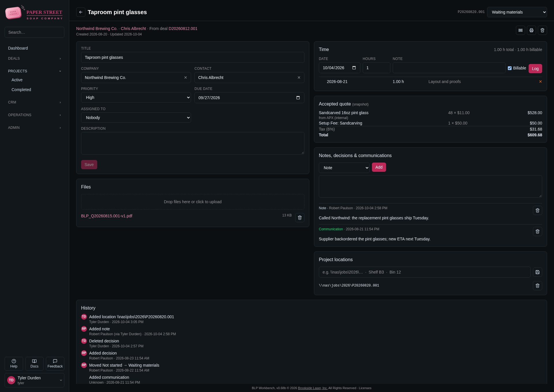Open the Tyler Durden user menu

coord(34,380)
